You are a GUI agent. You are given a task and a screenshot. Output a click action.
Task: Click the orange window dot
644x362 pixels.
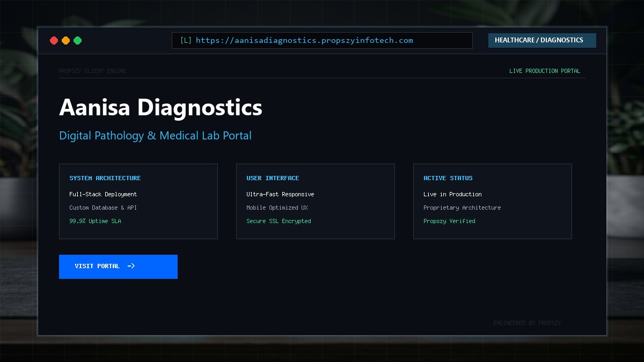coord(65,40)
